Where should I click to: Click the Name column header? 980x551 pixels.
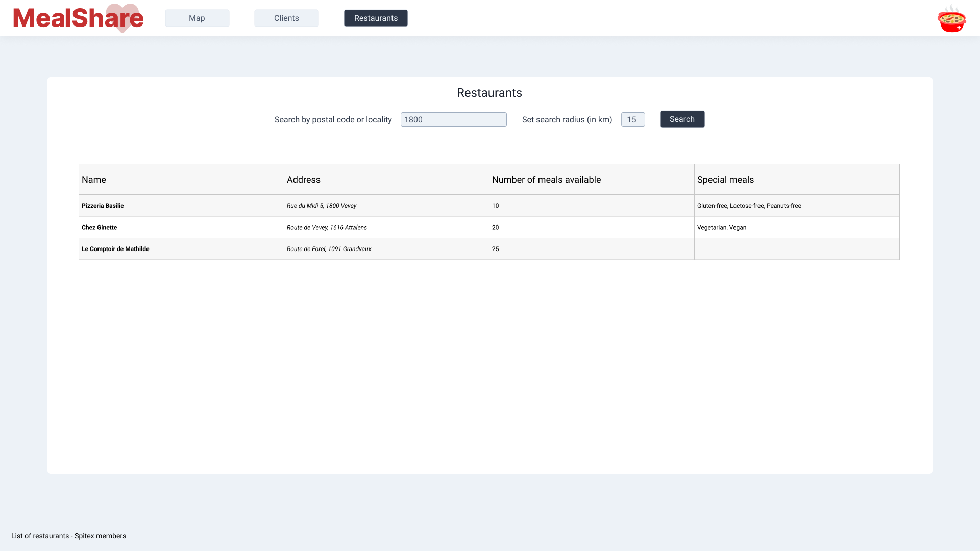point(94,180)
